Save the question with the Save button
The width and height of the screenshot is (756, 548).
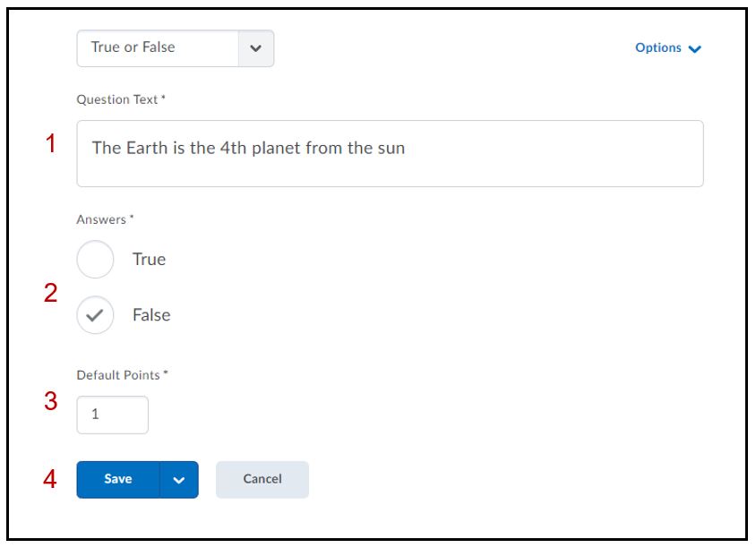click(118, 480)
